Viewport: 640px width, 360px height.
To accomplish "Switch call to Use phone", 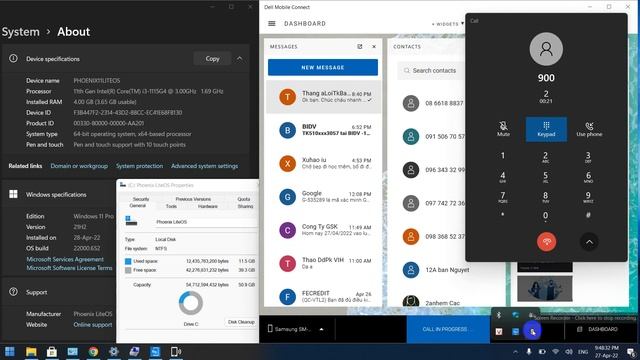I will (x=589, y=129).
